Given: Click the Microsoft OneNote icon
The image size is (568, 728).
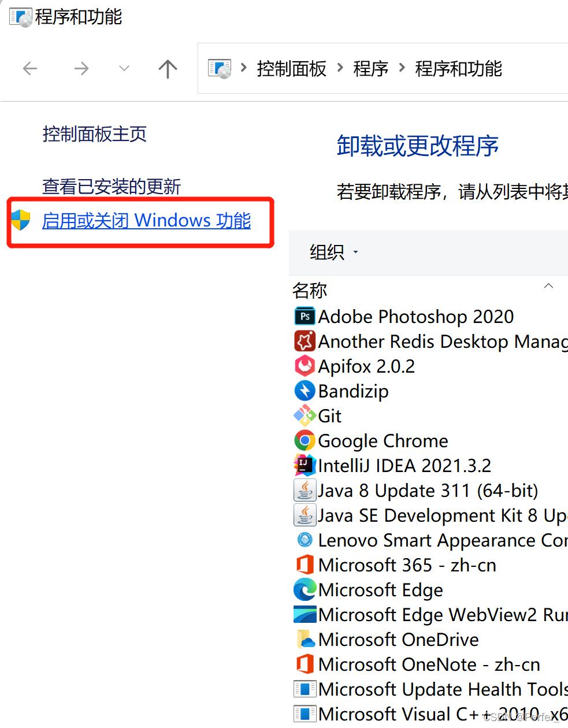Looking at the screenshot, I should coord(305,664).
